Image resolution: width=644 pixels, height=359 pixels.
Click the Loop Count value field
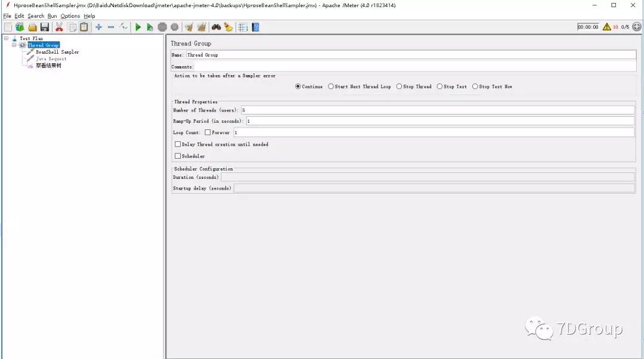[x=434, y=132]
